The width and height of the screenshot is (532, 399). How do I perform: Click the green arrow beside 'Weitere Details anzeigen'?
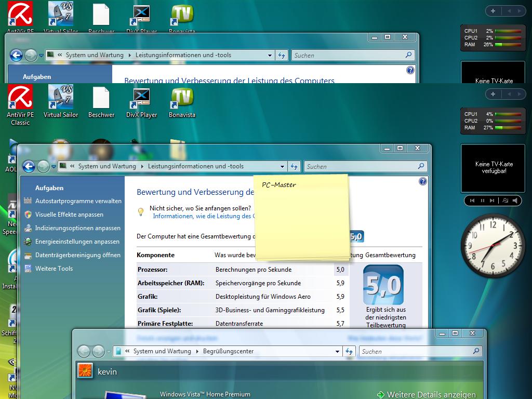point(381,395)
